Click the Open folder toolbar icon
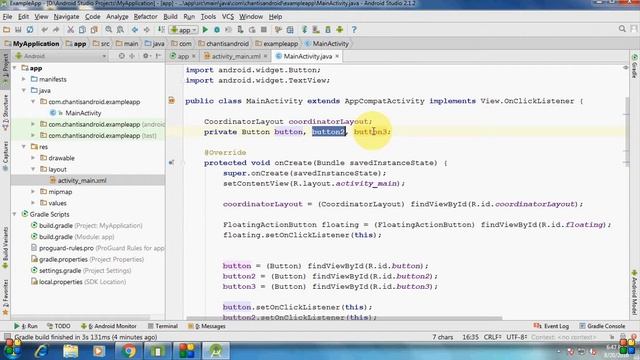Screen dimensions: 640x360 [6, 29]
